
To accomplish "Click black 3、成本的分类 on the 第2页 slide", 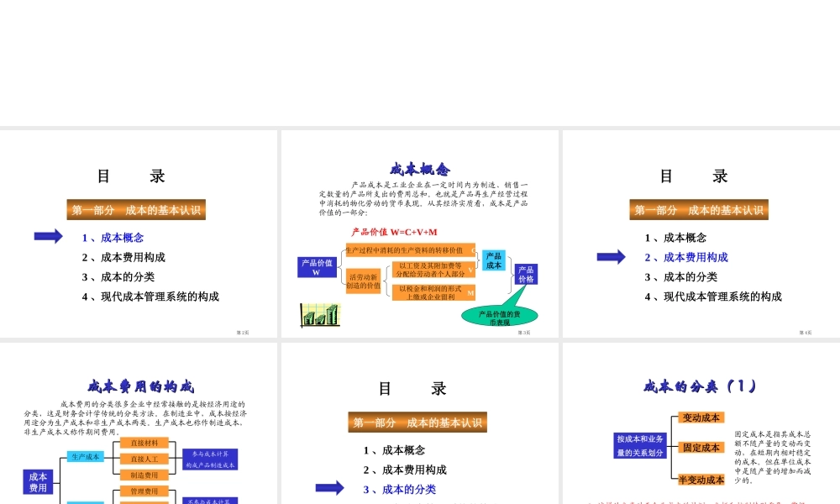I will (x=118, y=277).
